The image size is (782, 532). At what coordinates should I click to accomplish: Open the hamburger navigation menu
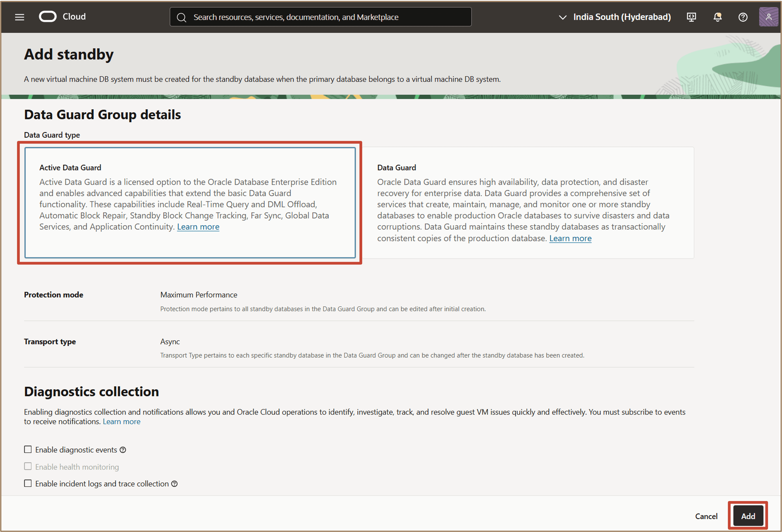[20, 17]
